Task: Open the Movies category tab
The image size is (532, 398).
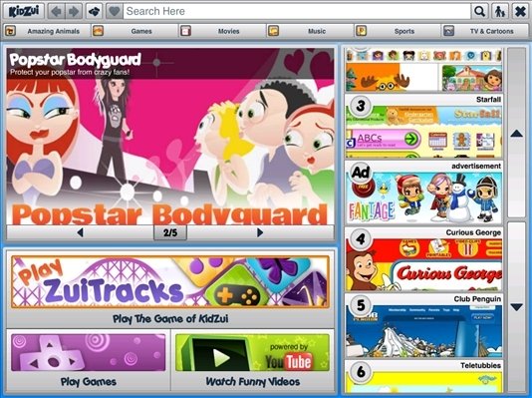Action: coord(221,31)
